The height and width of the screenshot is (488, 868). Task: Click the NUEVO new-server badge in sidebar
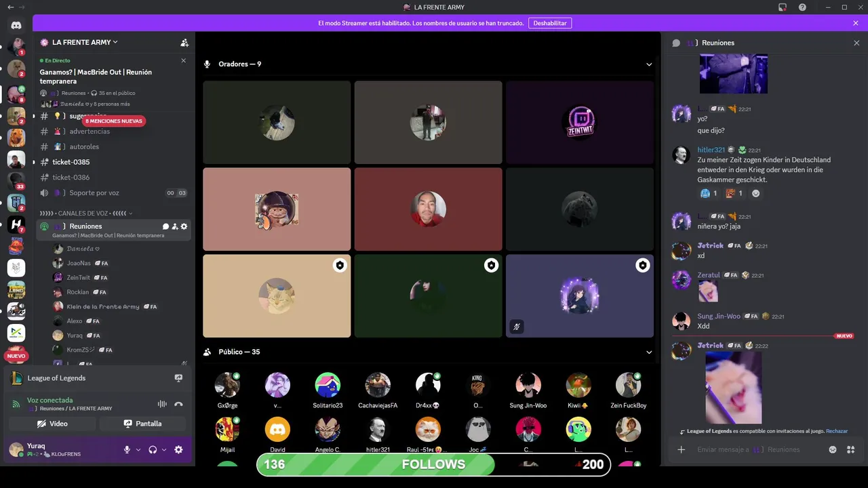point(16,356)
